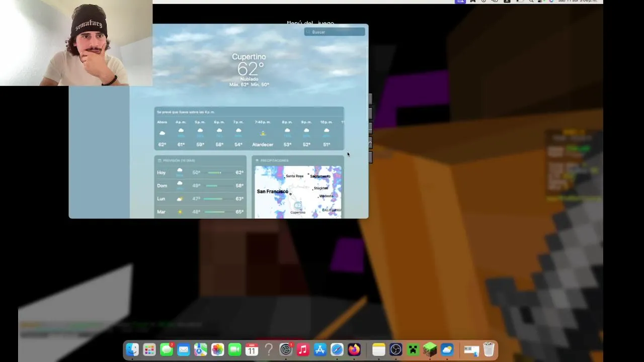This screenshot has height=362, width=644.
Task: Select the 6 p.m. hourly forecast
Action: click(219, 134)
